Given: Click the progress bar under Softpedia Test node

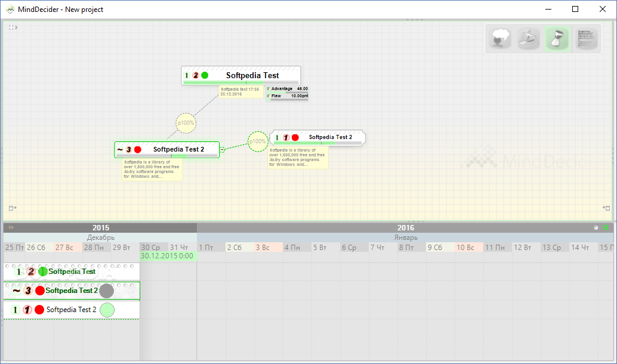Looking at the screenshot, I should point(241,83).
